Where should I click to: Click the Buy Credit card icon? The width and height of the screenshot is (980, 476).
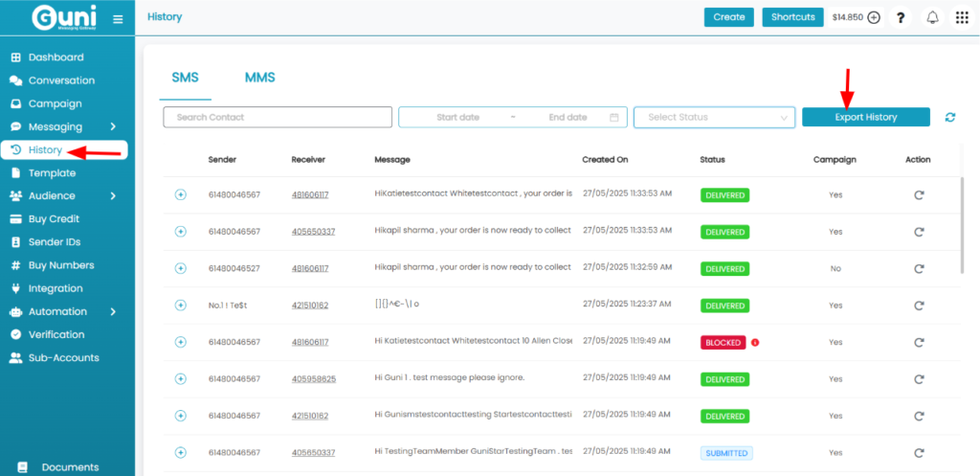(x=16, y=219)
